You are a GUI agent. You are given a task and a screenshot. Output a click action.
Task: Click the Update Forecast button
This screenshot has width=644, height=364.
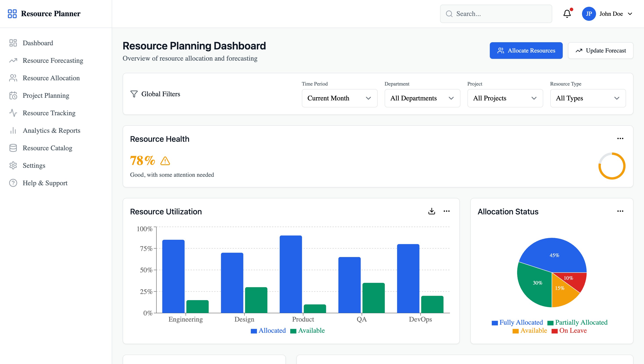pos(600,51)
